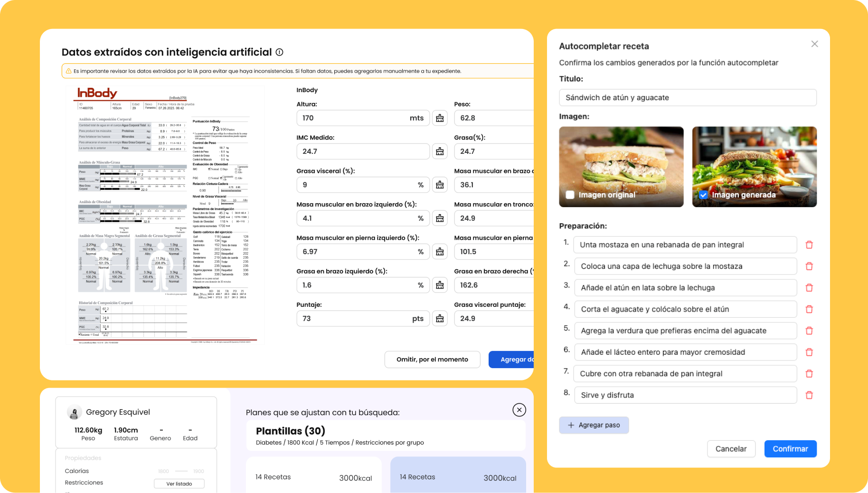Click the icon next to Puntaje field

(x=440, y=319)
